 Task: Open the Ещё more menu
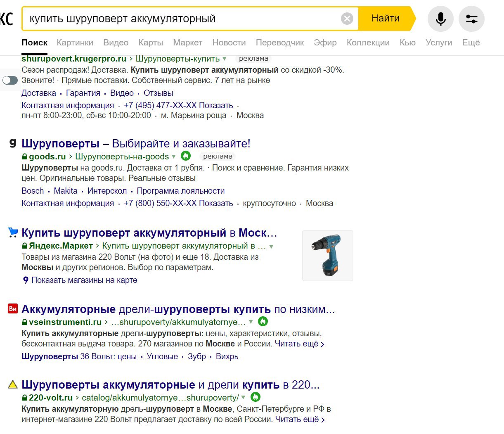point(471,43)
